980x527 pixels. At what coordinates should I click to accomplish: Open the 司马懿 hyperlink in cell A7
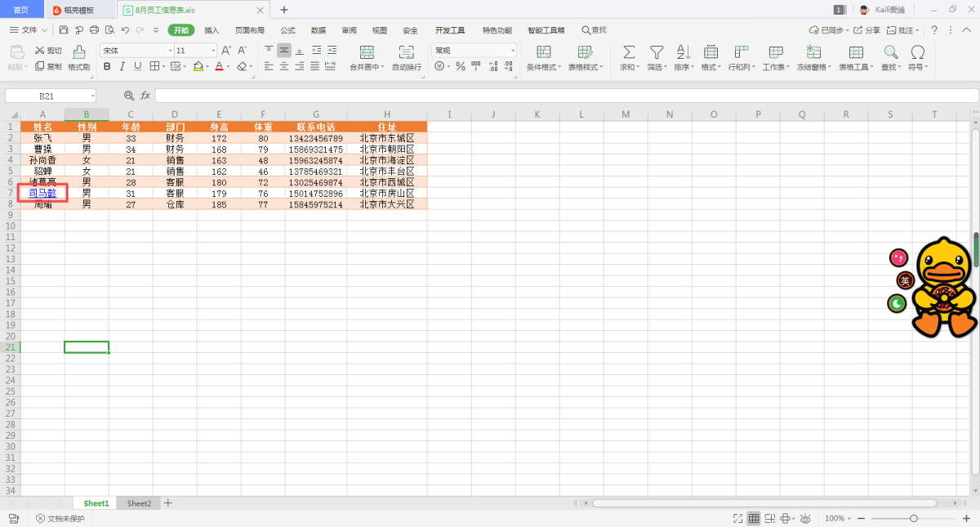pos(42,194)
